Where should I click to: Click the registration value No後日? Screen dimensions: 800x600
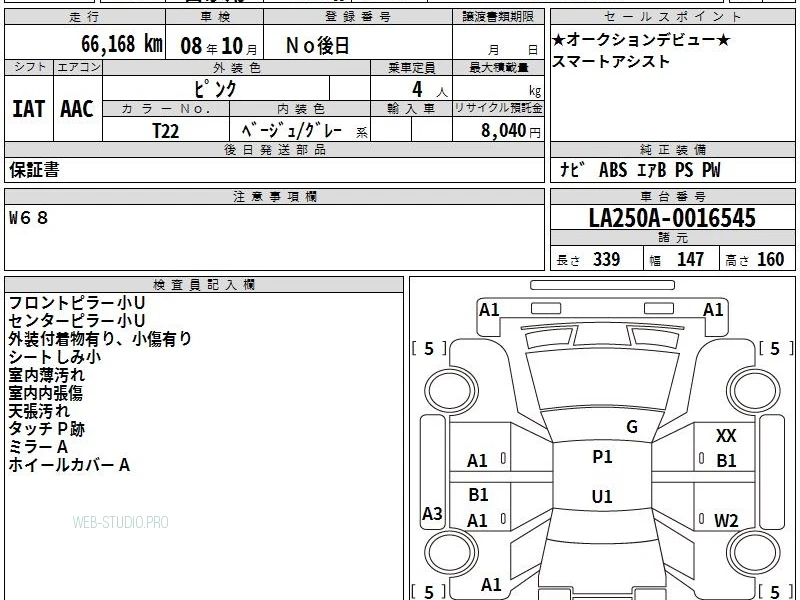pyautogui.click(x=318, y=46)
